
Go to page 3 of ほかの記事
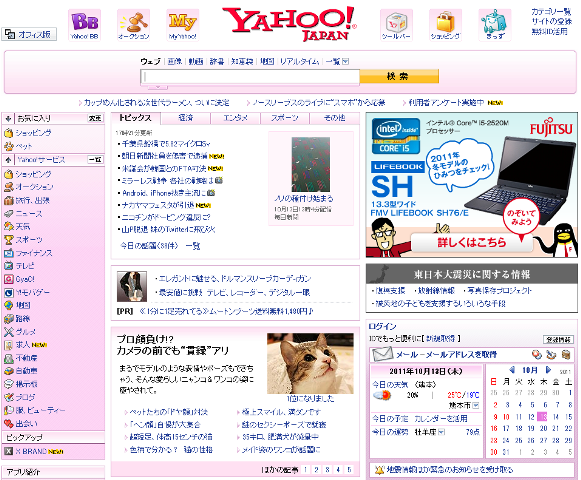(x=327, y=470)
